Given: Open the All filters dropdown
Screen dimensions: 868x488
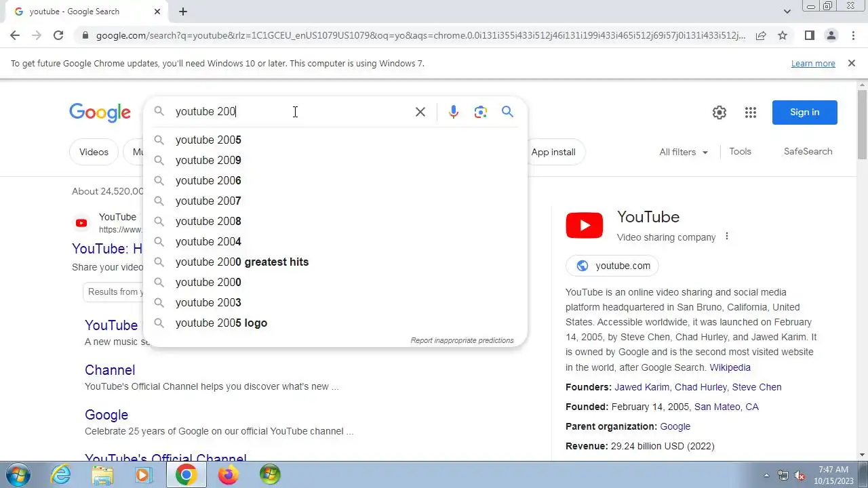Looking at the screenshot, I should coord(684,152).
